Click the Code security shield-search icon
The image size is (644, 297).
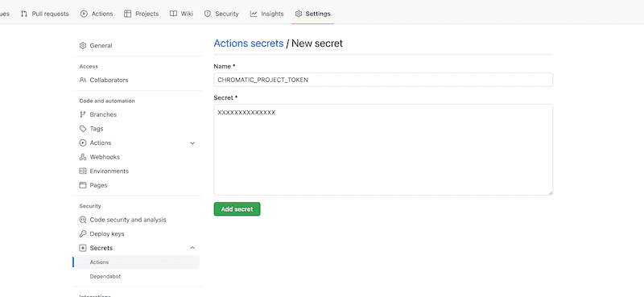pyautogui.click(x=83, y=220)
